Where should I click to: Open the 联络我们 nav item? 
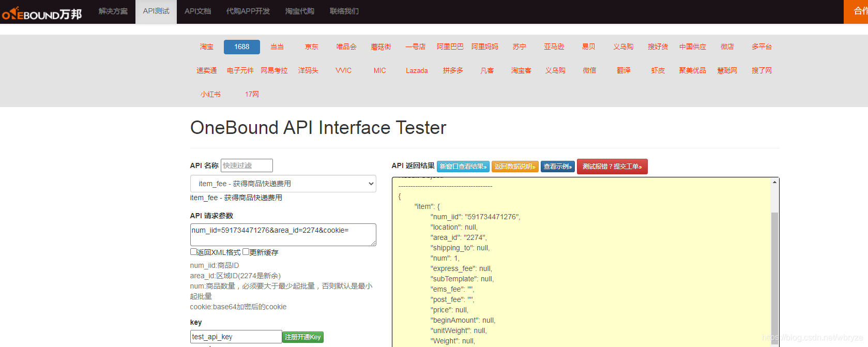[344, 11]
